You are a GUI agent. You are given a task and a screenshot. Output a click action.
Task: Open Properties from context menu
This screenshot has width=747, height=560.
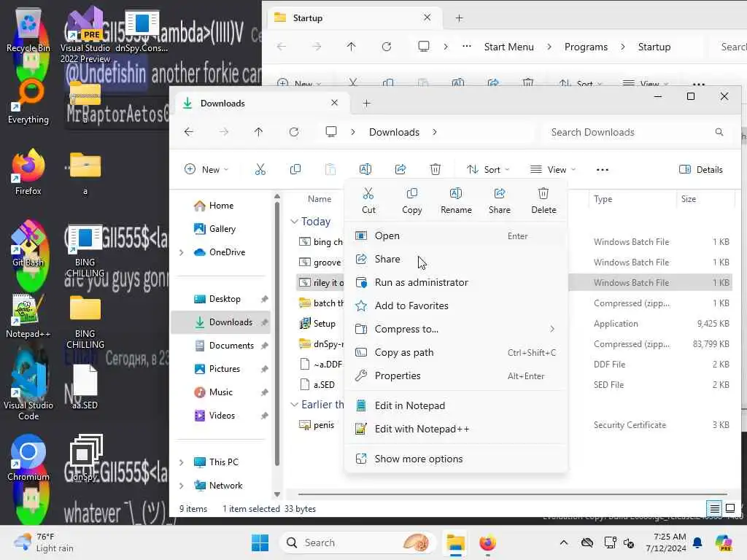(x=456, y=376)
